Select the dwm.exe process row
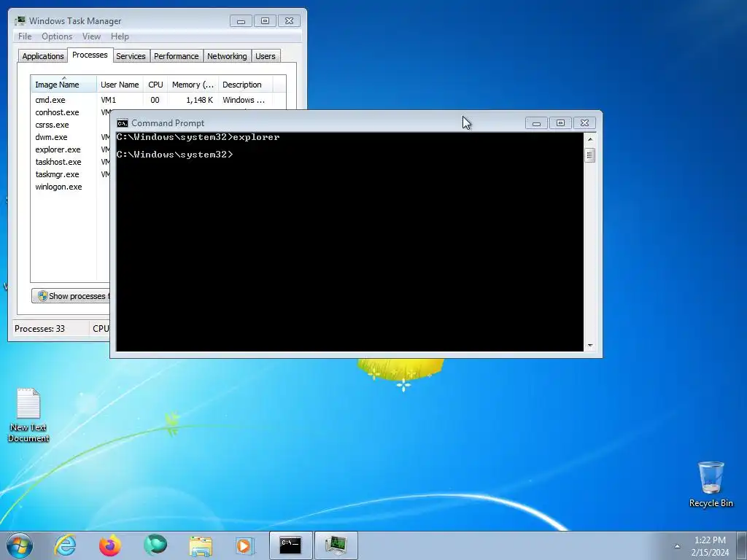747x560 pixels. 71,137
